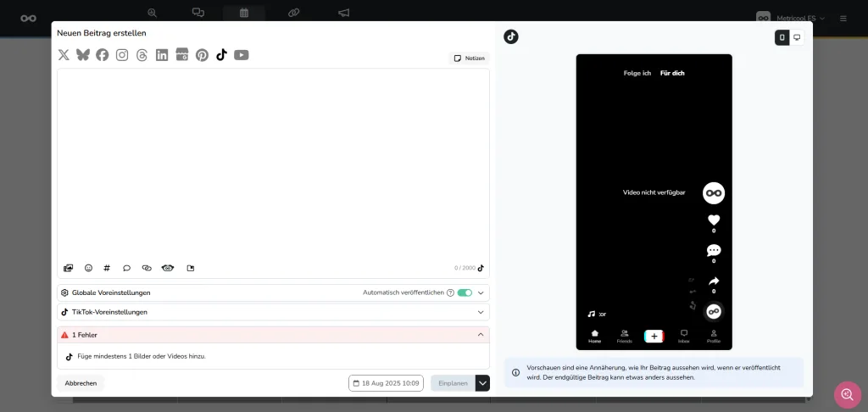868x412 pixels.
Task: Open the date picker 18 Aug 2025 10:09
Action: [x=386, y=383]
